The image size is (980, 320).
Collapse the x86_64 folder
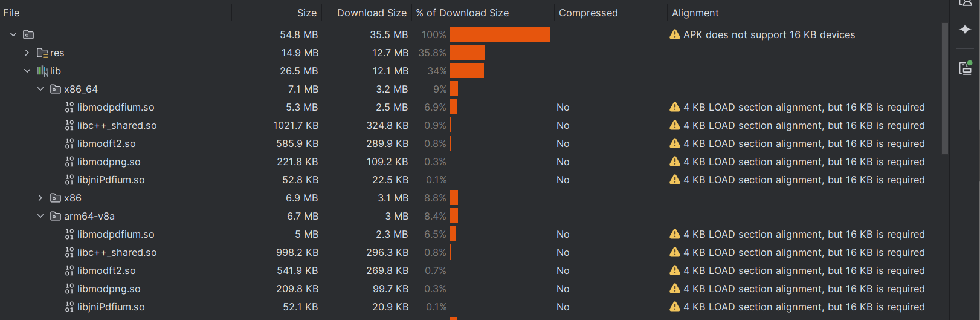[40, 89]
